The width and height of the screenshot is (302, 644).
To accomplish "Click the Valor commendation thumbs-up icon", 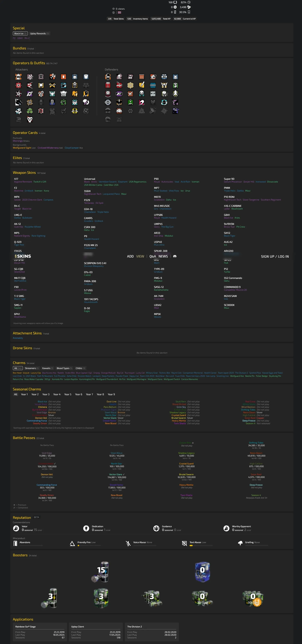I will [x=16, y=528].
